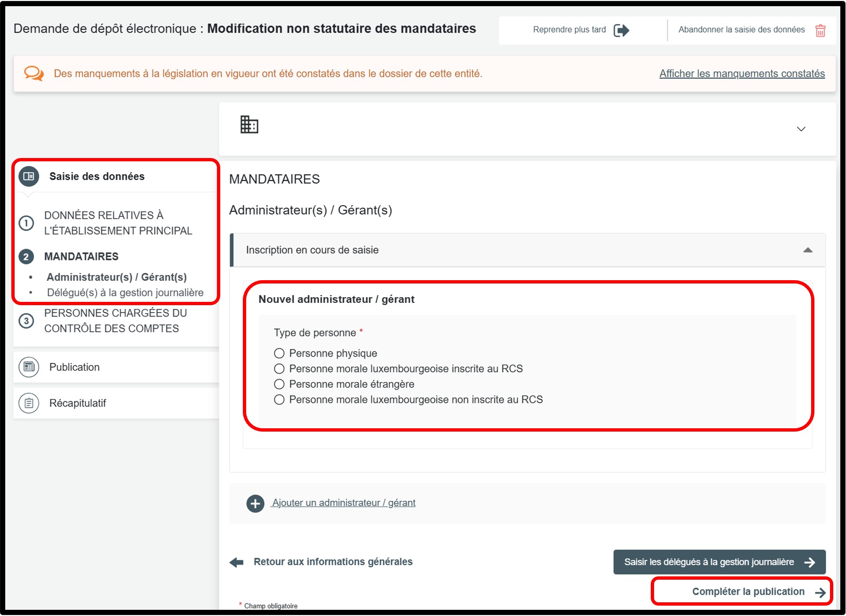This screenshot has width=846, height=616.
Task: Click the Récapitulatif clipboard icon
Action: 29,403
